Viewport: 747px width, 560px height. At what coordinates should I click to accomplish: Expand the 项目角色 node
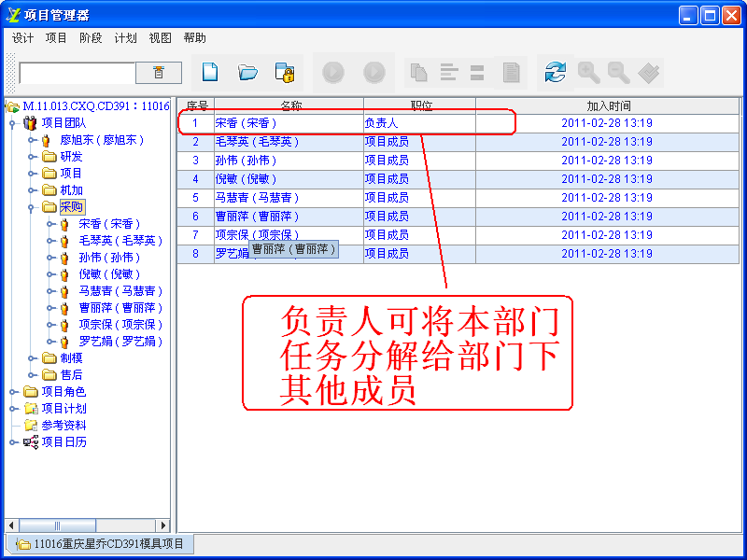[x=13, y=392]
